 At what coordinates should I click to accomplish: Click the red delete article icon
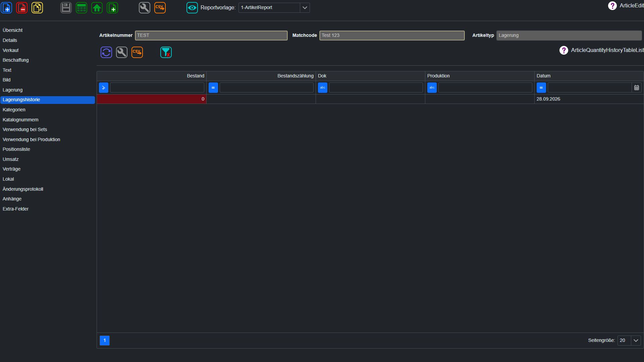[x=22, y=8]
